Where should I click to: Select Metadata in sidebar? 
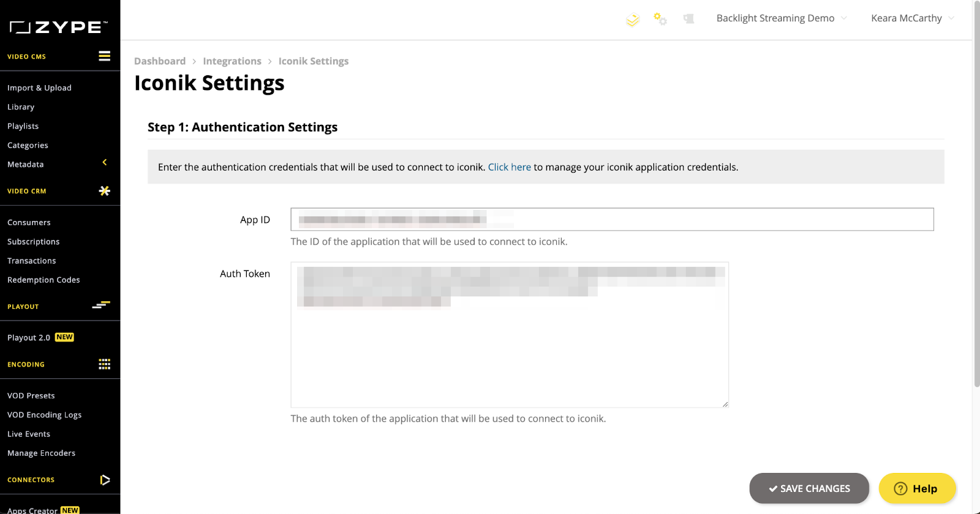(x=25, y=164)
